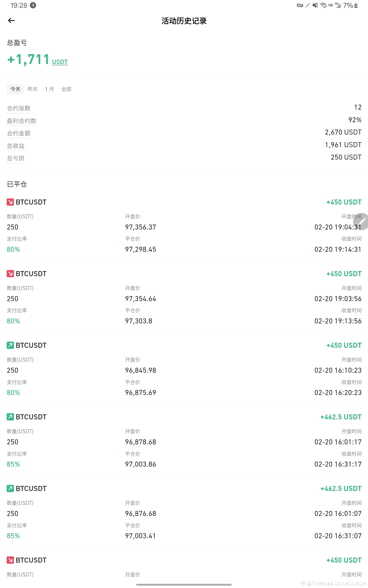The width and height of the screenshot is (368, 588).
Task: Tap the 盈利合约数 label for explanation
Action: click(21, 121)
